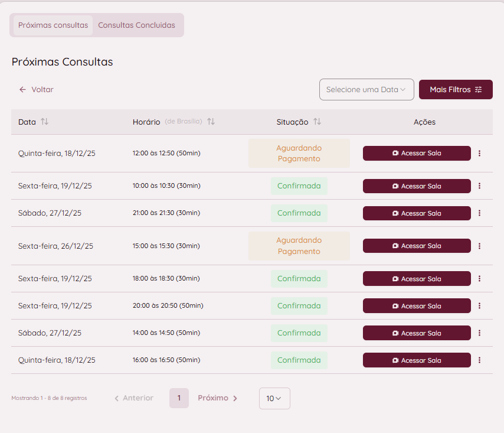Open three-dot menu for 21:00 Sábado appointment

tap(479, 213)
